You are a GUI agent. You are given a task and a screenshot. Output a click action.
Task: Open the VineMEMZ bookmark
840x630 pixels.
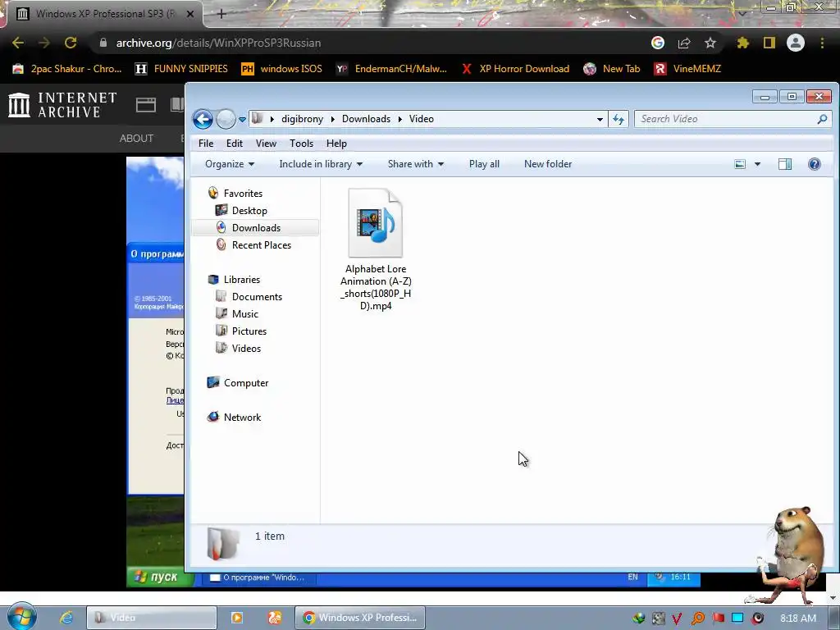[688, 69]
